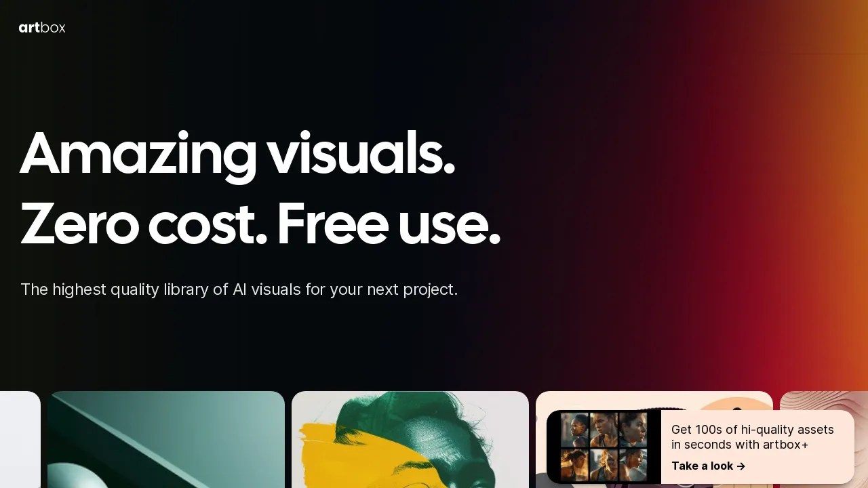
Task: Select the bottom-middle athlete portrait in promo
Action: (604, 464)
